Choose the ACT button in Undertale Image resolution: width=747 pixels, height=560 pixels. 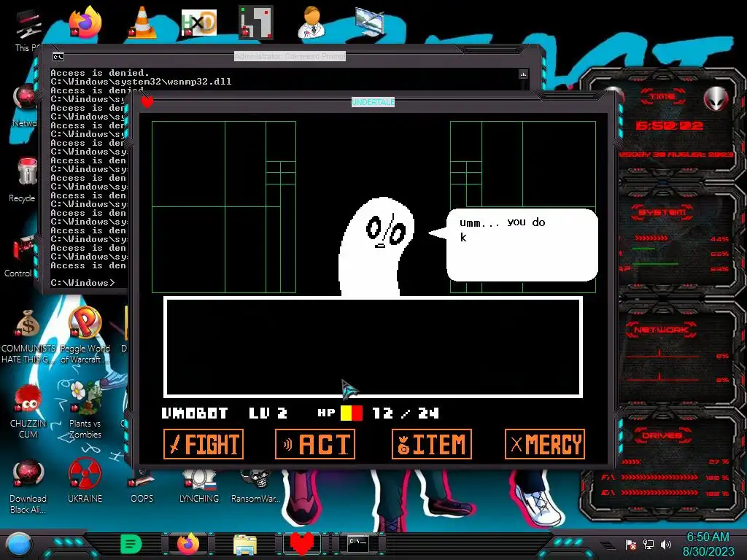(x=315, y=444)
